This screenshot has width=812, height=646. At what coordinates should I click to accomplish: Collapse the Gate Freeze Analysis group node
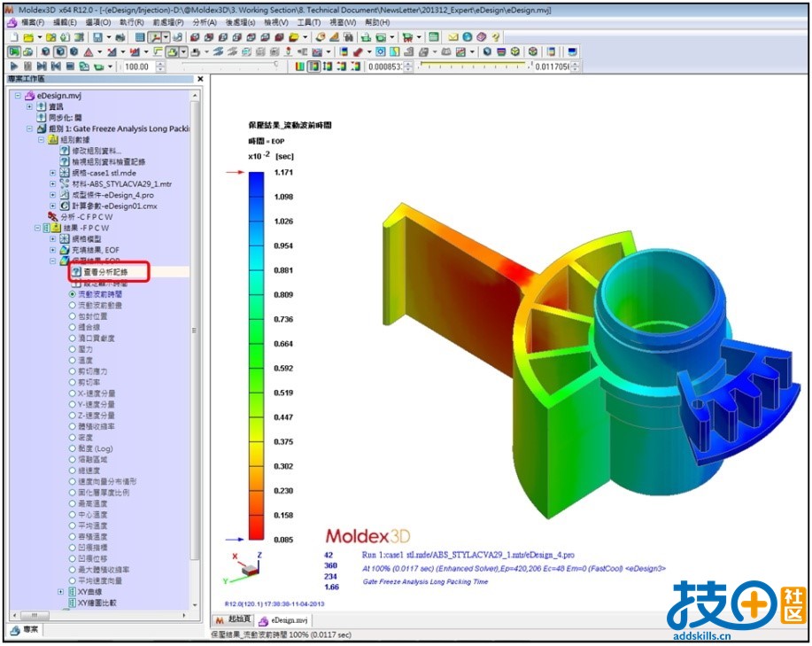tap(29, 128)
